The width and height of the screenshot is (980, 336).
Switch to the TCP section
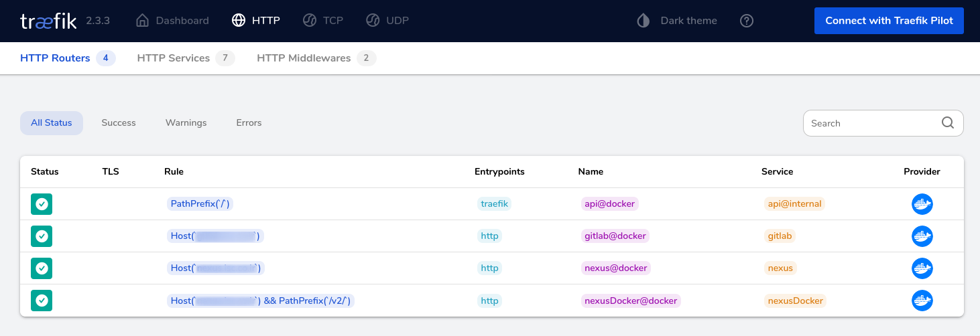(x=322, y=21)
